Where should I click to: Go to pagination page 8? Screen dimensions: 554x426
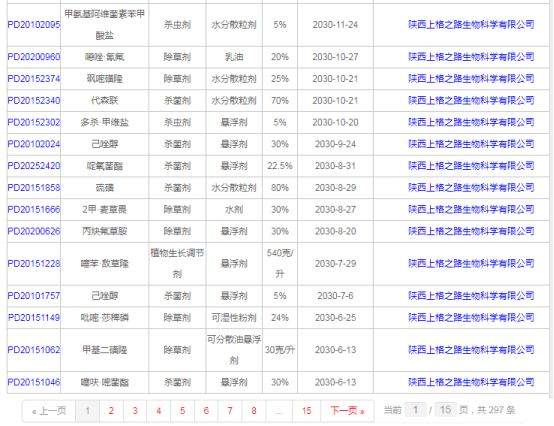[x=254, y=411]
